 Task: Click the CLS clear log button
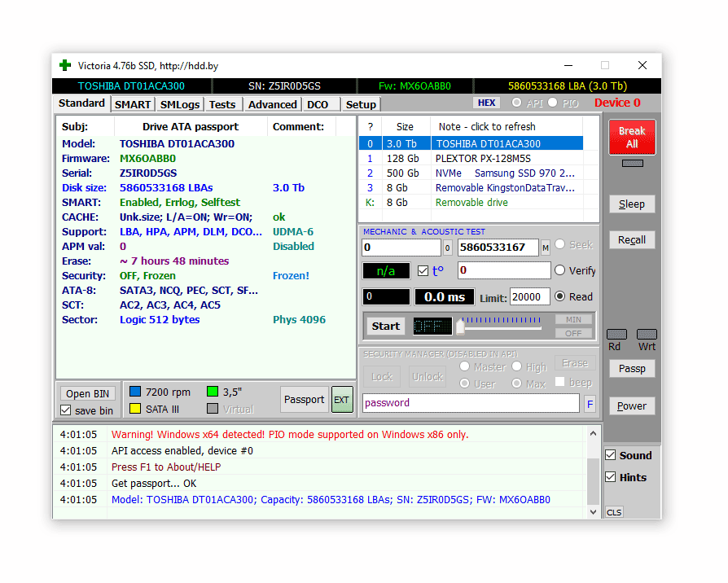[x=614, y=512]
